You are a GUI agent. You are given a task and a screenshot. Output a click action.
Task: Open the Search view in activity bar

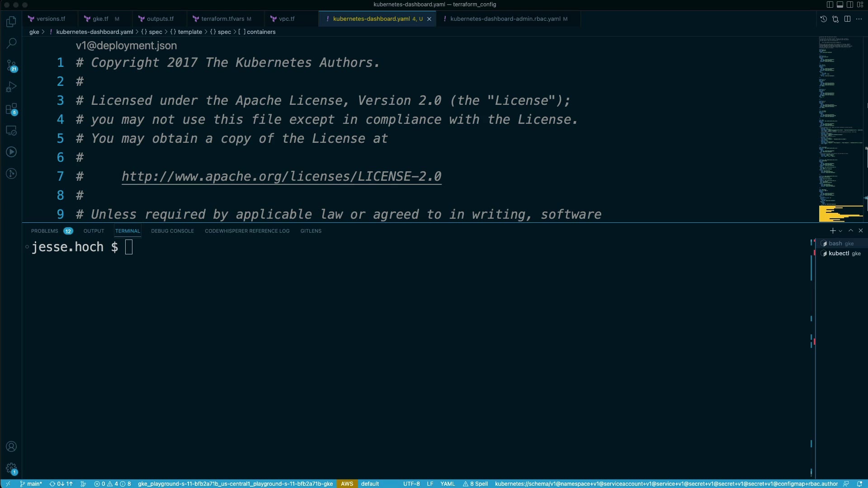(11, 43)
